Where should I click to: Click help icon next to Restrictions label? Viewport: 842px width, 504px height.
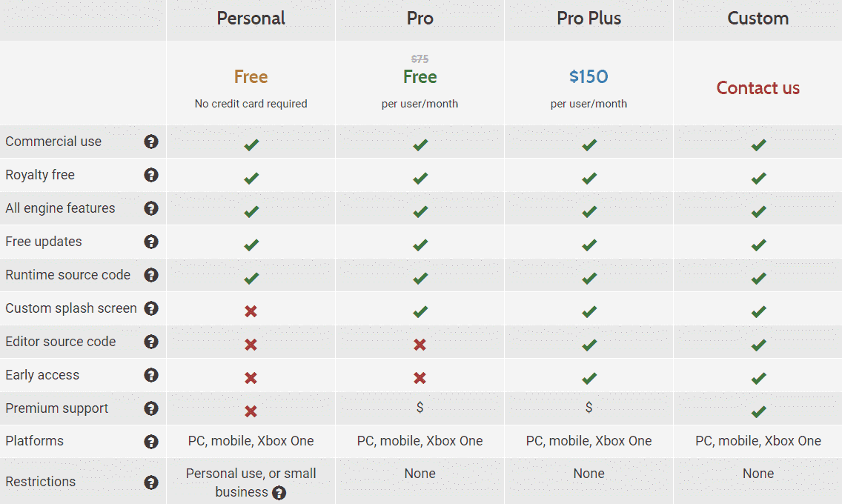(151, 483)
